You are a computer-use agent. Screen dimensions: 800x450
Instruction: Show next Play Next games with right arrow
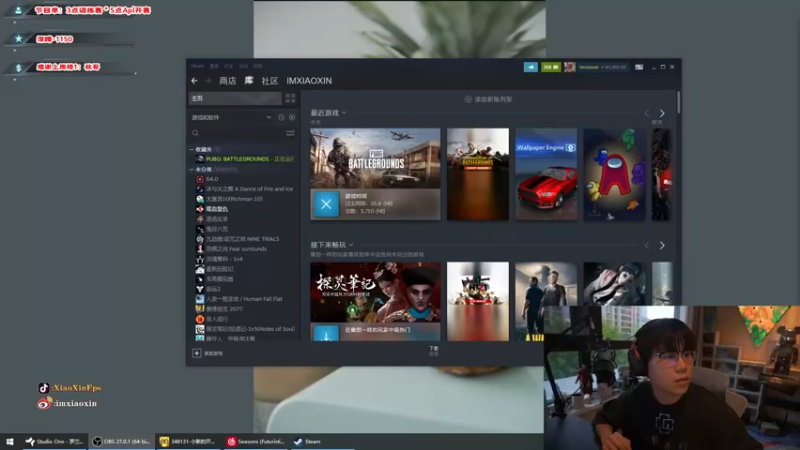coord(662,245)
